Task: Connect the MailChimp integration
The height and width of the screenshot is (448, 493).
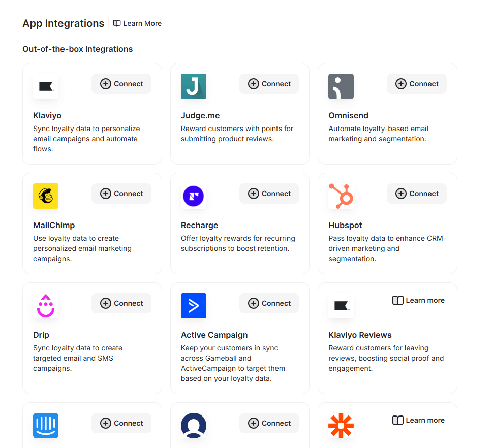Action: click(121, 194)
